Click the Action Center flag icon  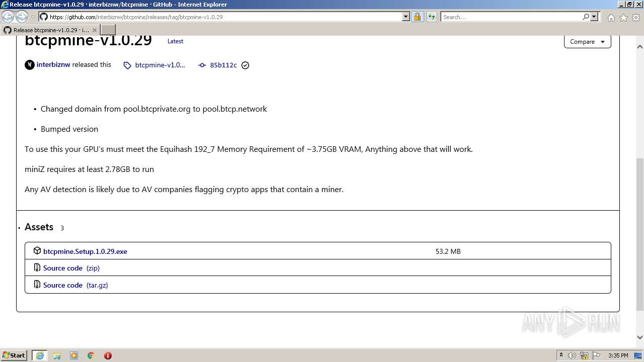(x=597, y=355)
